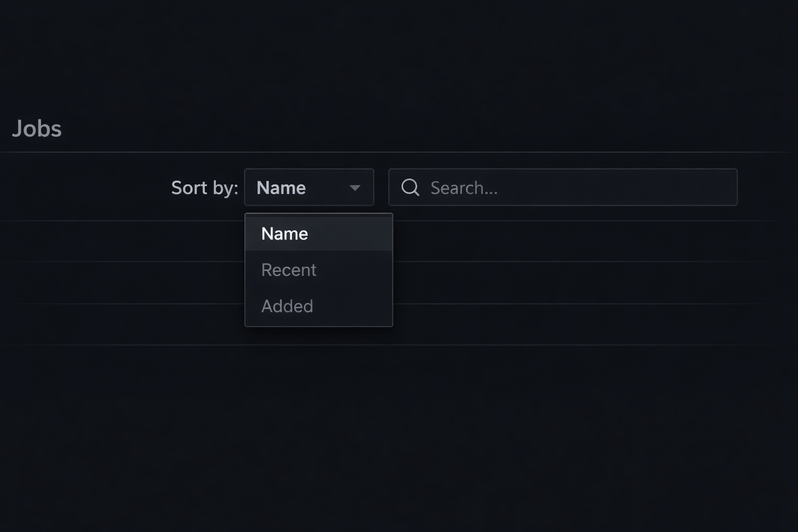Select the Added sort option
The image size is (798, 532).
(287, 307)
